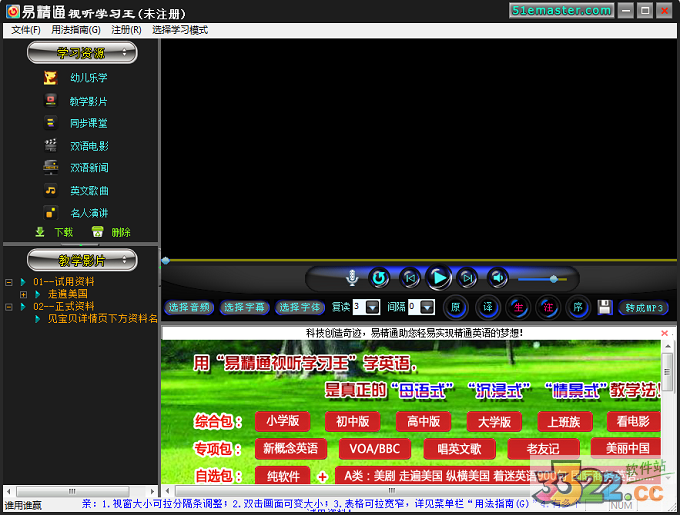Click the 同步课堂 icon
680x515 pixels.
[50, 123]
